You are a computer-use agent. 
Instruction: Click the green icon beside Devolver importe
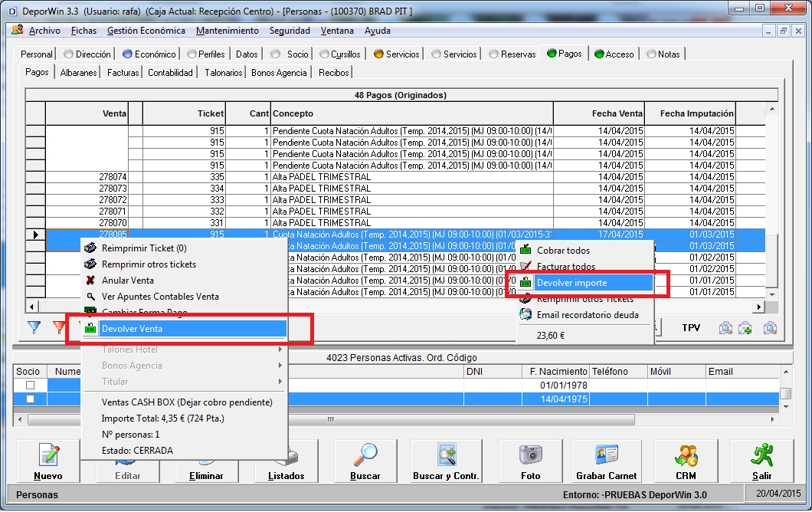pyautogui.click(x=526, y=282)
